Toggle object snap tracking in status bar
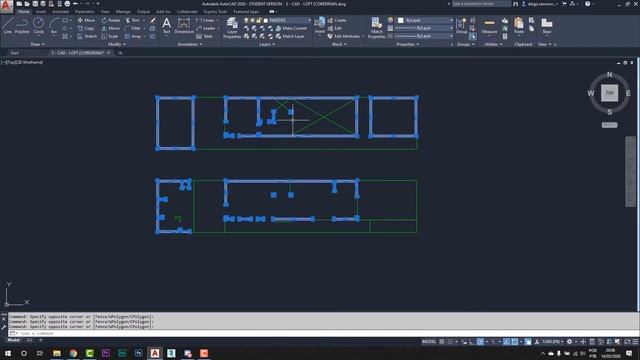640x360 pixels. pos(507,342)
